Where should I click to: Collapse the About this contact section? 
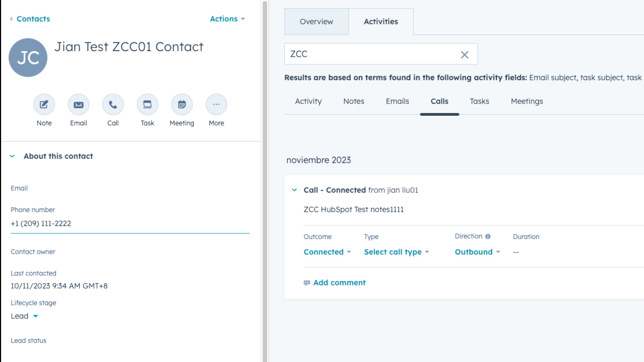click(x=12, y=156)
